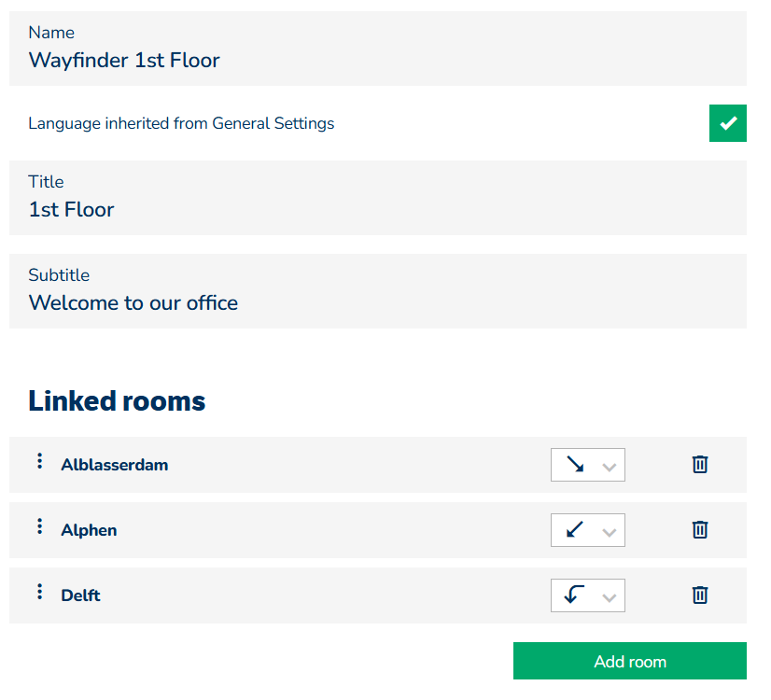This screenshot has height=700, width=771.
Task: Uncheck language inherited from General Settings
Action: pos(728,123)
